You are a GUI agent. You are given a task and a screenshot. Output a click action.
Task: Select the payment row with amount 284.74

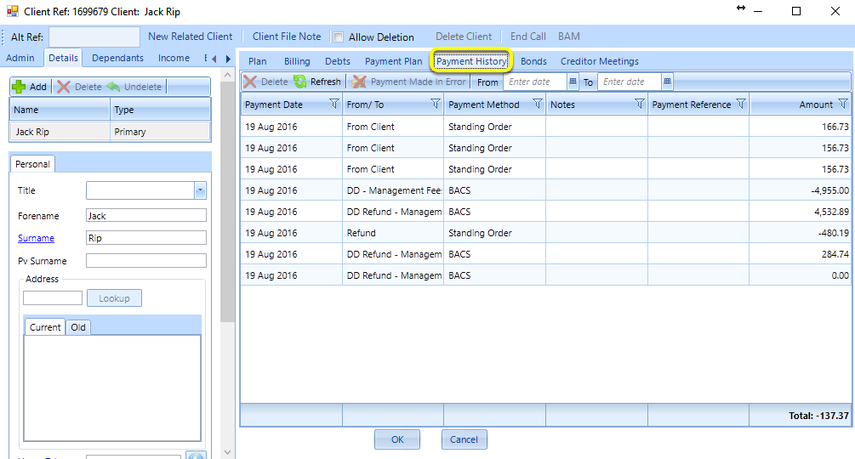coord(546,254)
